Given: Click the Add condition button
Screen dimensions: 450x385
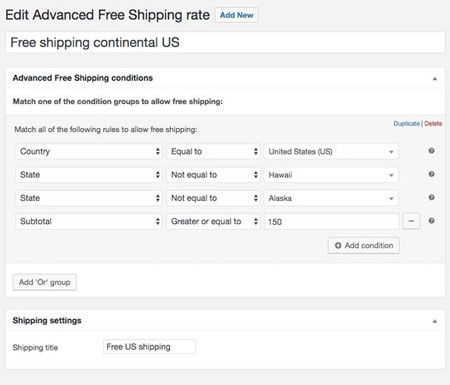Looking at the screenshot, I should point(364,246).
